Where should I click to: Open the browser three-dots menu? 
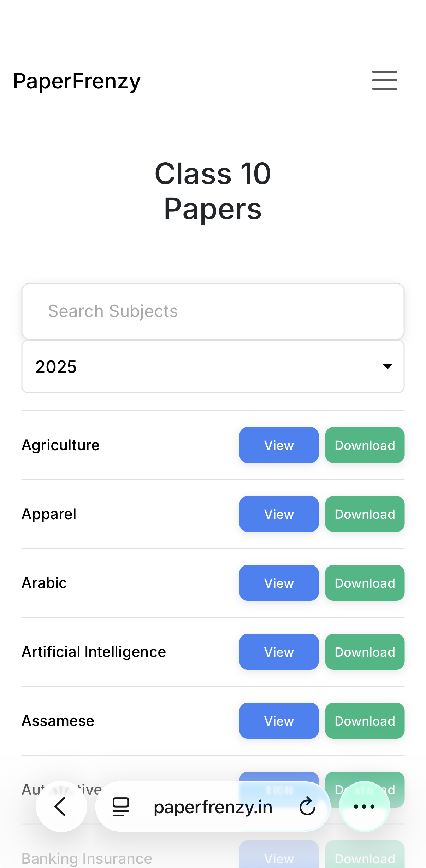pyautogui.click(x=364, y=807)
